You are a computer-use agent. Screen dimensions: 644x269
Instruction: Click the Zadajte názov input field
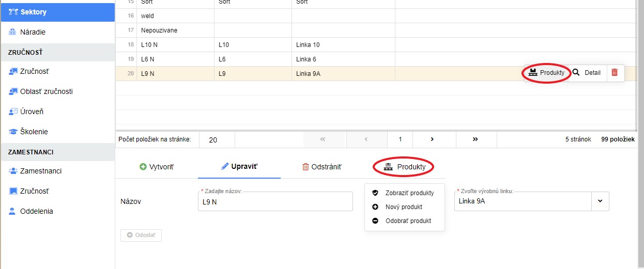coord(275,202)
